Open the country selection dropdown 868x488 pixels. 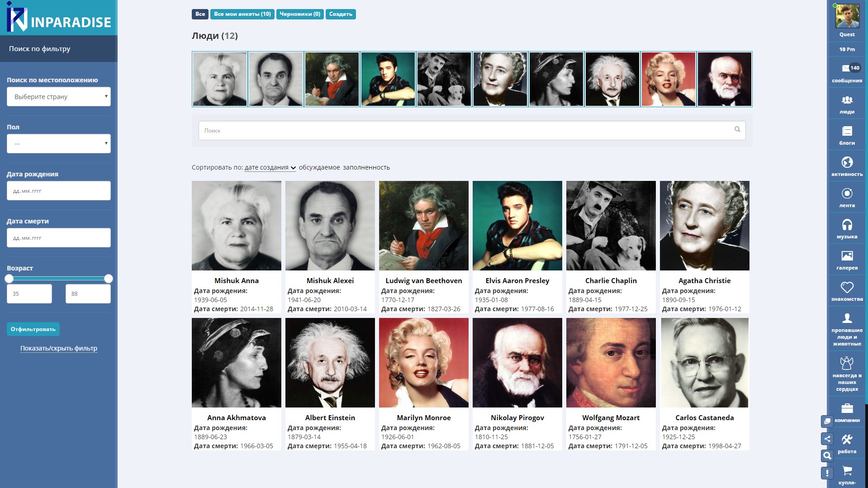59,97
